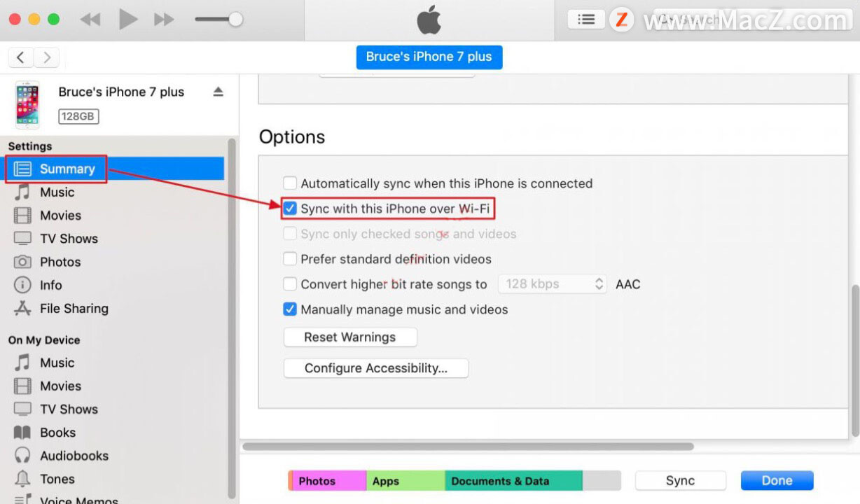Select the Info icon in Settings
The image size is (860, 504).
coord(22,285)
